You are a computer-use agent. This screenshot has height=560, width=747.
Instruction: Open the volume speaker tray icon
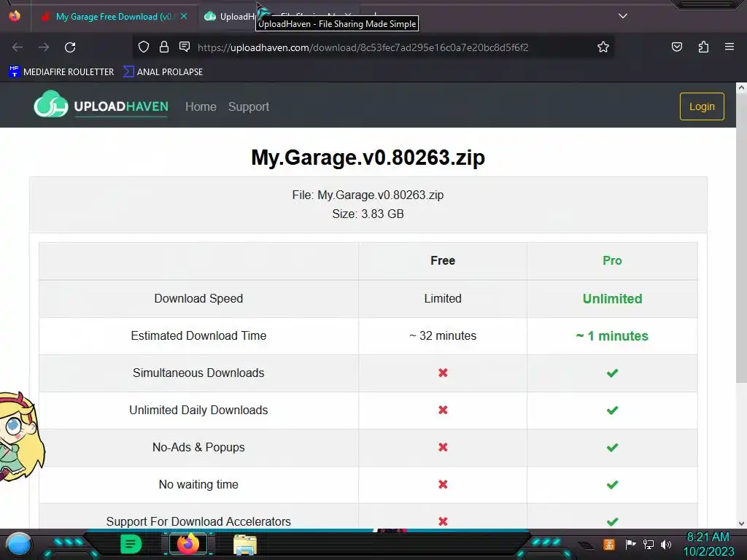click(x=666, y=544)
